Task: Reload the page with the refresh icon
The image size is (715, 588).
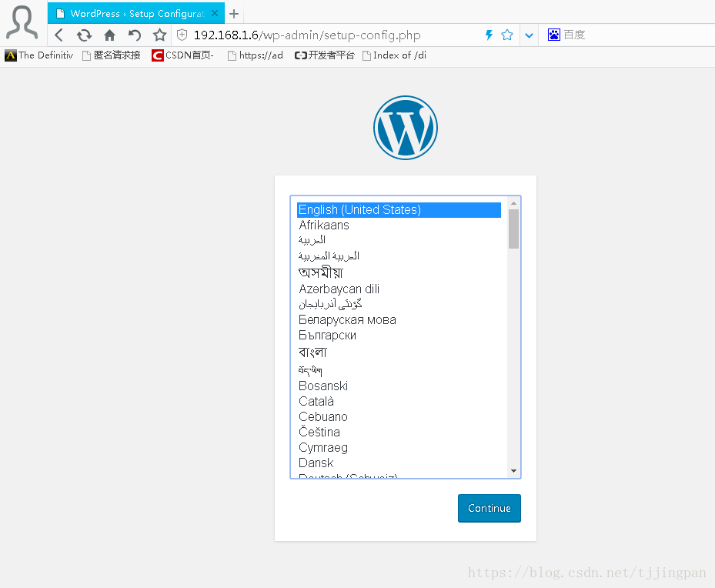Action: (84, 35)
